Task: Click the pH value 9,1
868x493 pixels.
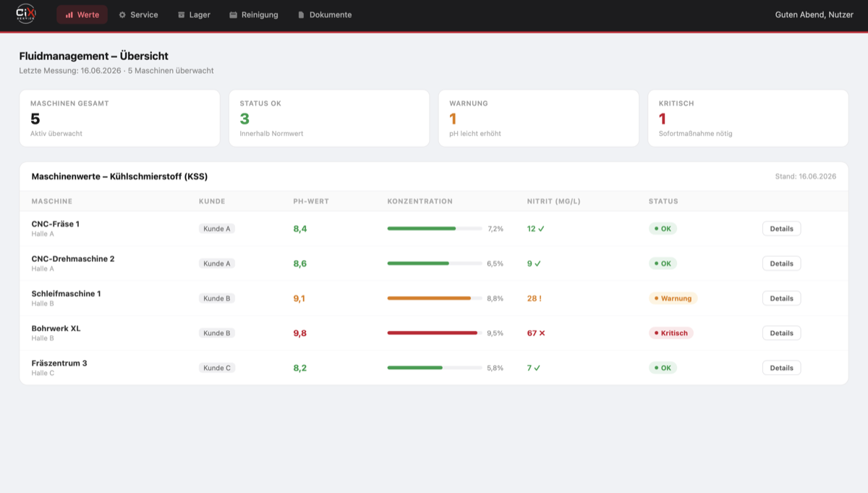Action: click(x=299, y=298)
